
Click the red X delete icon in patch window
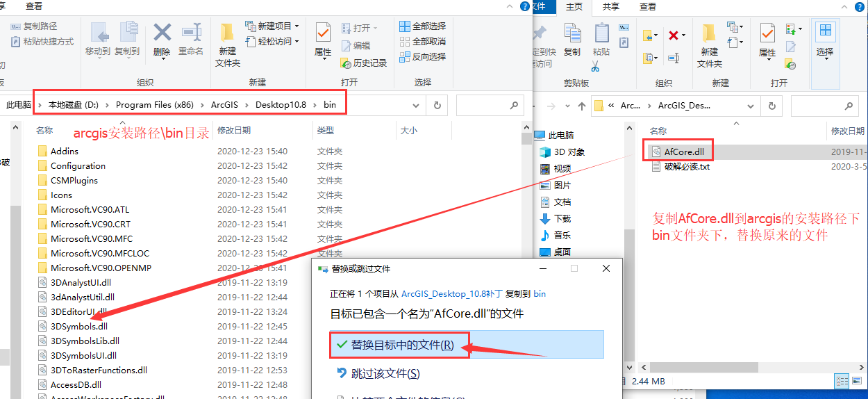tap(673, 35)
